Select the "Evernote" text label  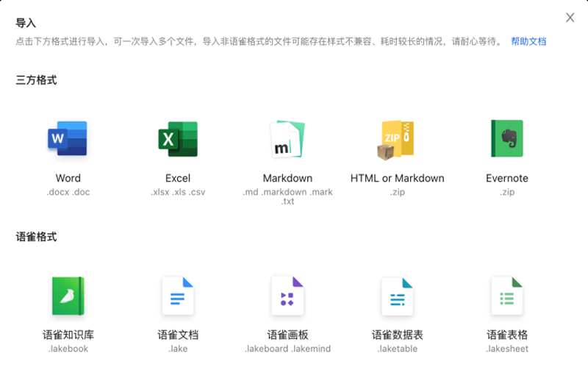507,178
